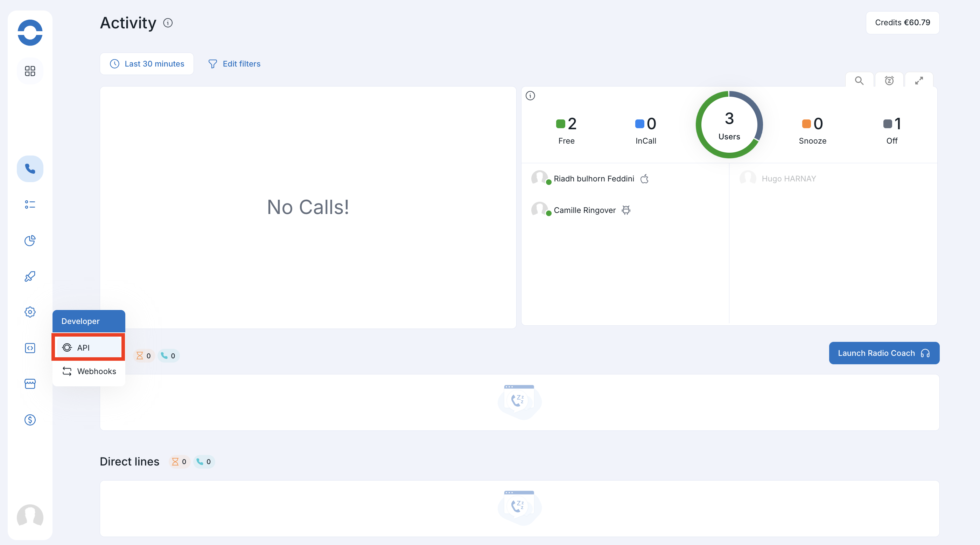Open the dashboard grid icon in sidebar
This screenshot has height=545, width=980.
click(x=30, y=71)
